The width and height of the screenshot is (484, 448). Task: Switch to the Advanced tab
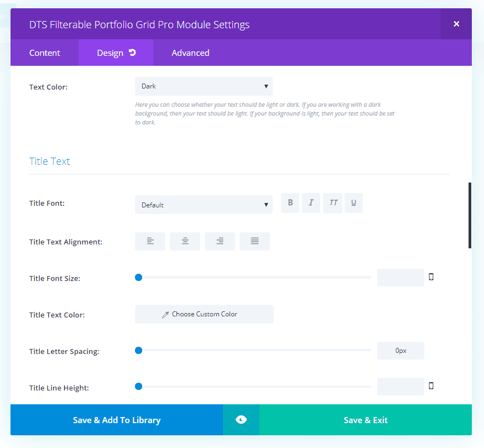[190, 53]
